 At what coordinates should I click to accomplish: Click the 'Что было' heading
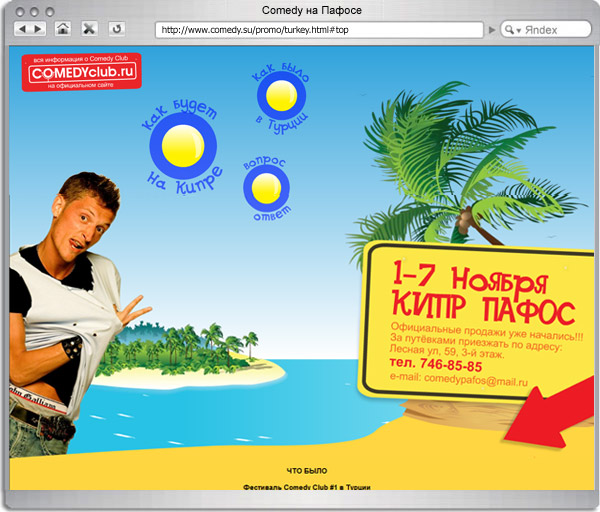tap(306, 471)
